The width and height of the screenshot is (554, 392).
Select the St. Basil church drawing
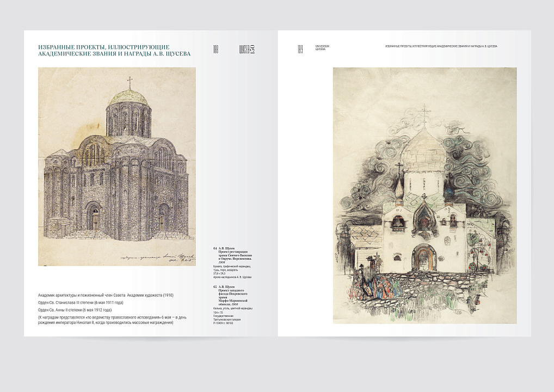coord(116,166)
